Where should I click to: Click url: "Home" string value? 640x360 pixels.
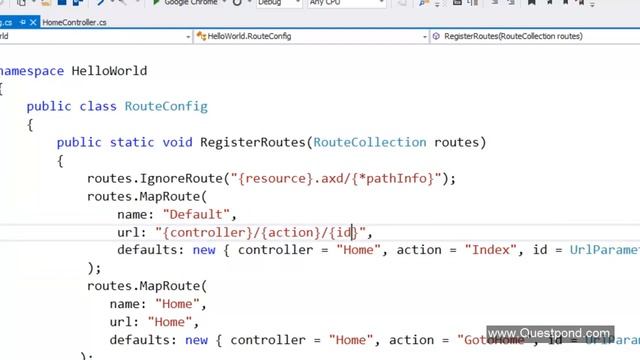[x=170, y=322]
